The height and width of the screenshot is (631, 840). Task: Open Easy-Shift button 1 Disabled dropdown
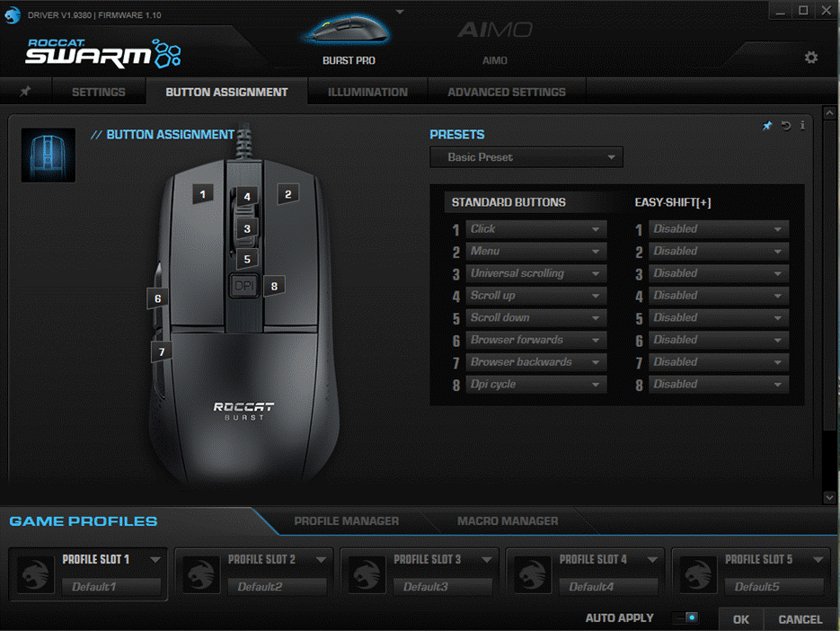(719, 229)
